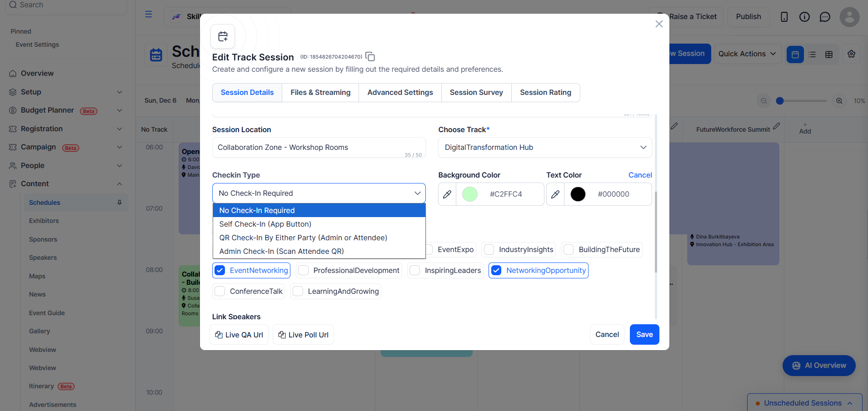
Task: Switch to grid table view icon
Action: click(x=829, y=54)
